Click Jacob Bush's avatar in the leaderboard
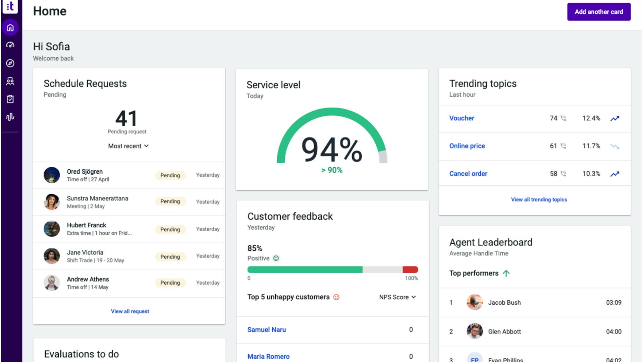 pyautogui.click(x=475, y=302)
